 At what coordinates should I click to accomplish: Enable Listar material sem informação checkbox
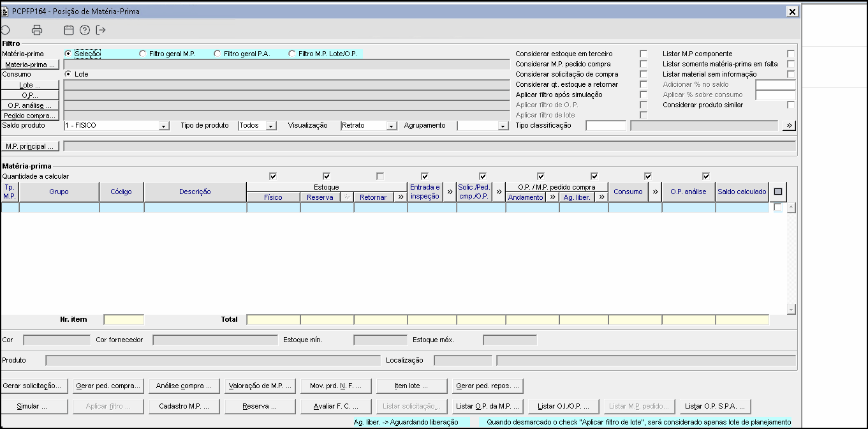coord(791,74)
